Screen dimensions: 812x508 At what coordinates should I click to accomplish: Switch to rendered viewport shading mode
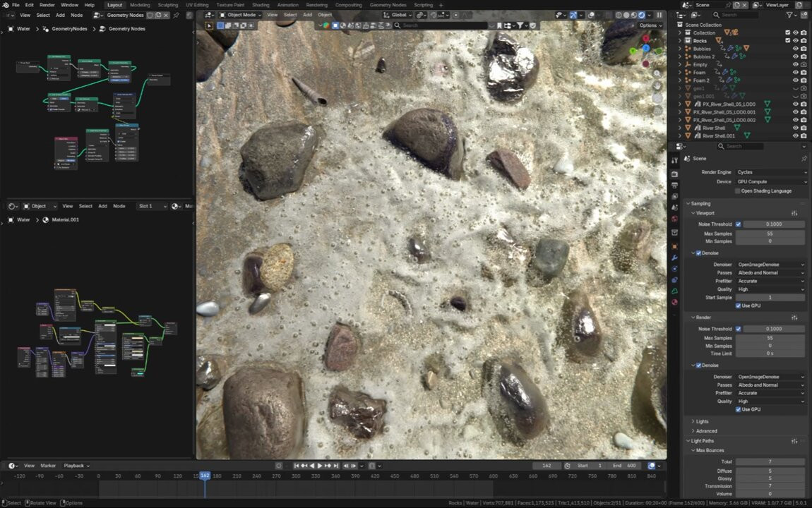(642, 15)
